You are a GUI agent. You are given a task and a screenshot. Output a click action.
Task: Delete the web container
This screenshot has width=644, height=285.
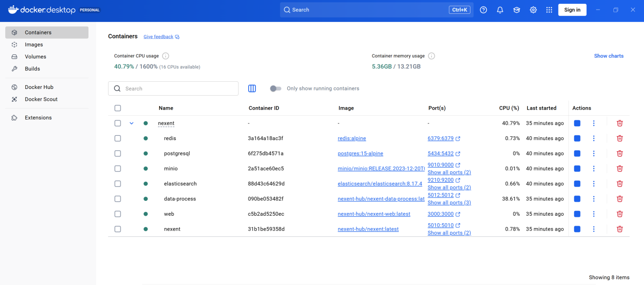(x=620, y=214)
